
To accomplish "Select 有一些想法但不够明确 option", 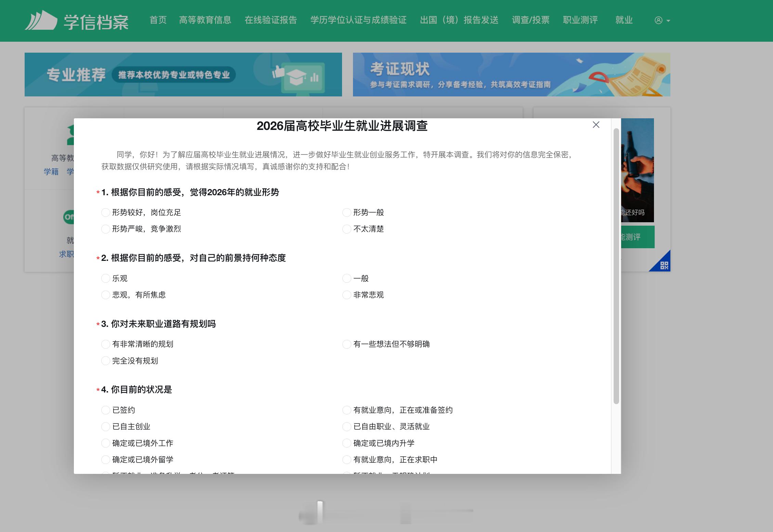I will tap(347, 344).
